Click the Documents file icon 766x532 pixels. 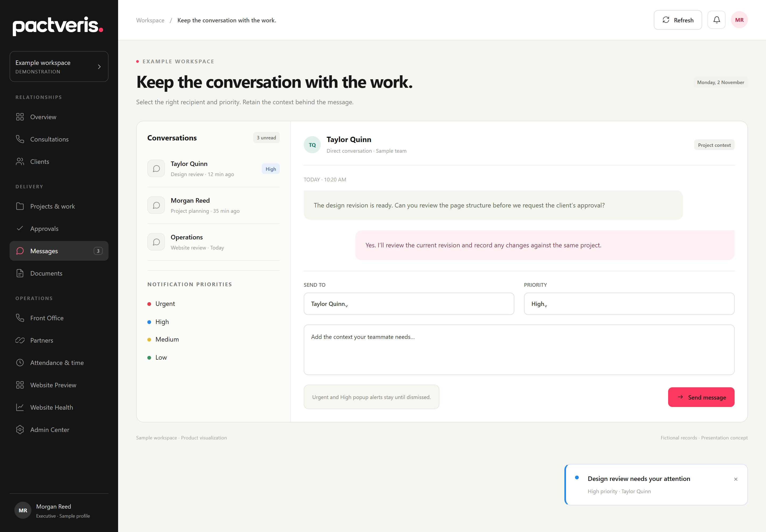[20, 273]
